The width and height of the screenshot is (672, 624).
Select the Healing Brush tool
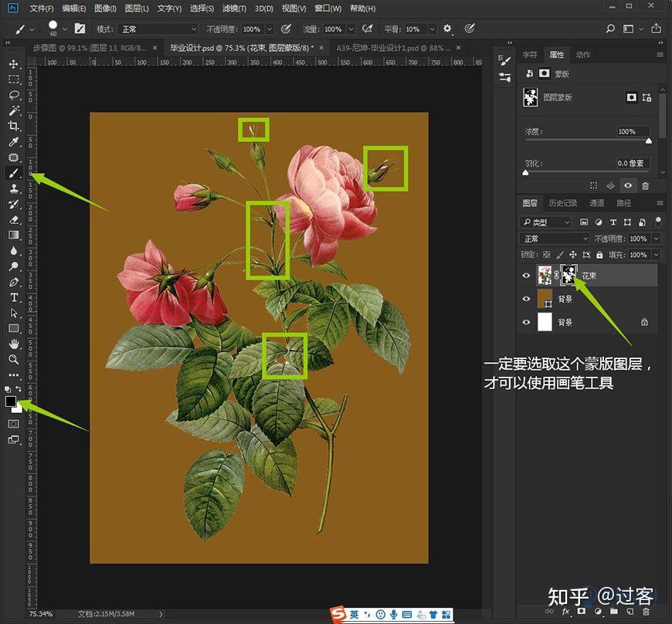pos(13,158)
